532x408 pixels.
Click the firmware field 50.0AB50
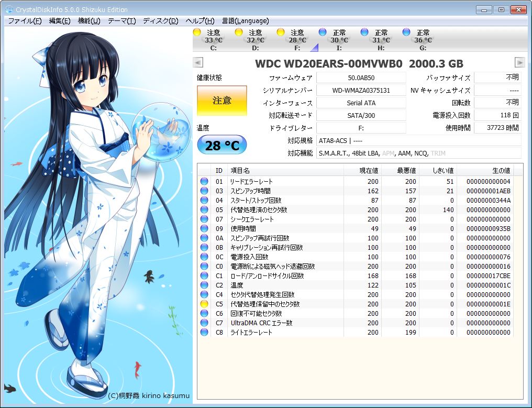361,78
